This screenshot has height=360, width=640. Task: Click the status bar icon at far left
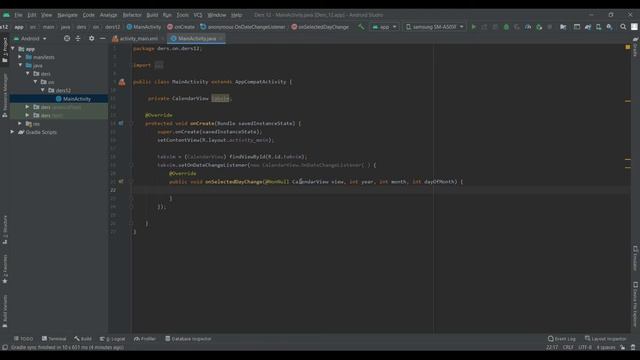tap(5, 347)
